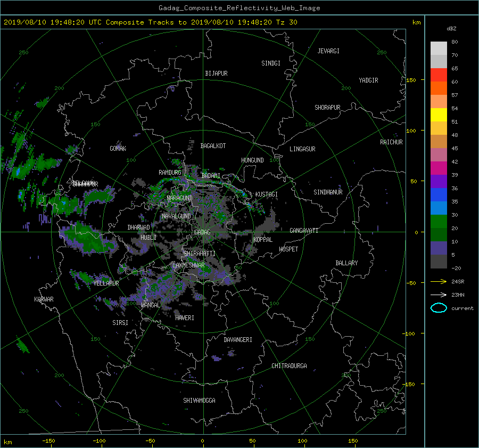Click the BAGALKOT city label
479x448 pixels.
213,146
